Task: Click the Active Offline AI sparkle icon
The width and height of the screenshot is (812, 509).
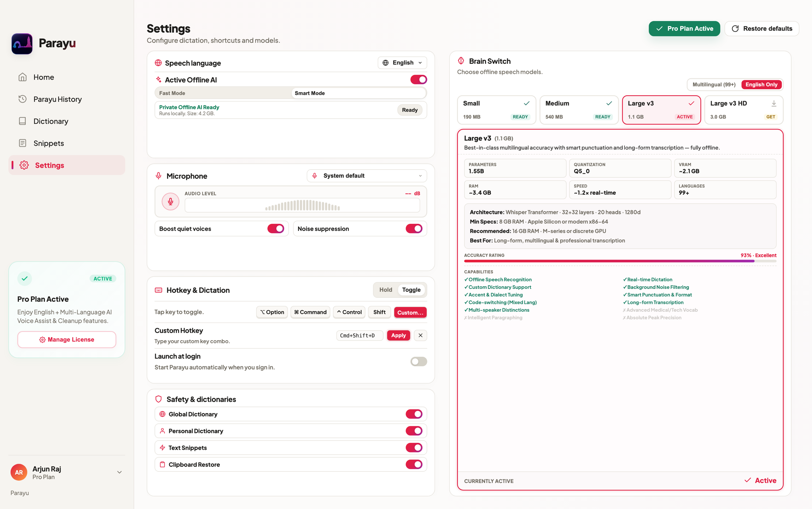Action: pos(159,79)
